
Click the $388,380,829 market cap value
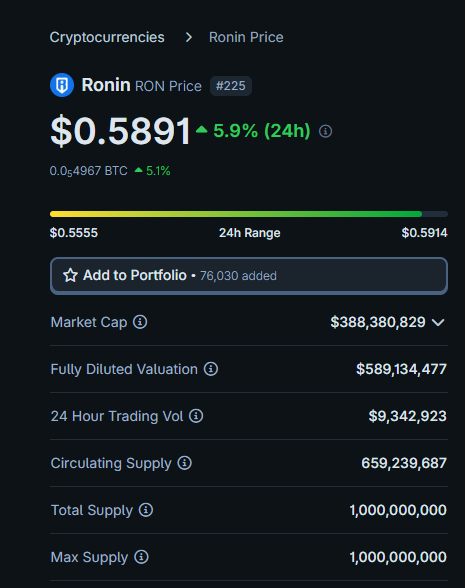(378, 322)
